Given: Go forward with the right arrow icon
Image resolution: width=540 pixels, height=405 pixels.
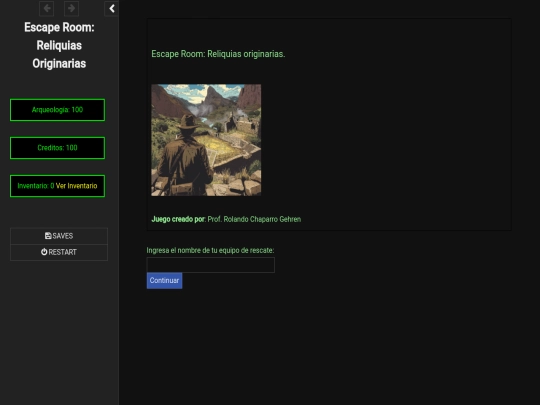Looking at the screenshot, I should point(71,8).
